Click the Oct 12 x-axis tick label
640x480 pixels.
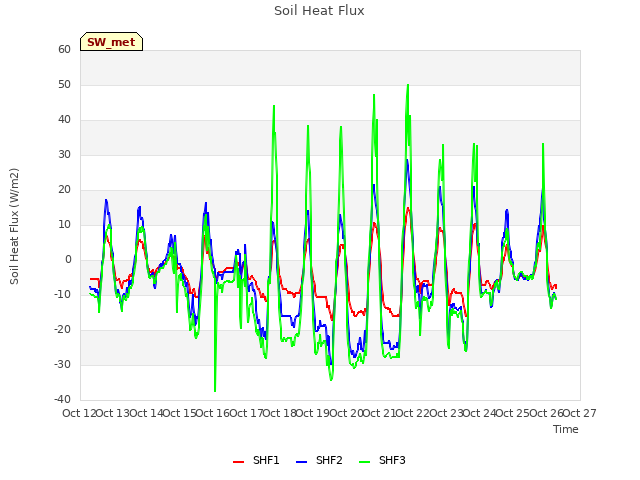tap(80, 413)
